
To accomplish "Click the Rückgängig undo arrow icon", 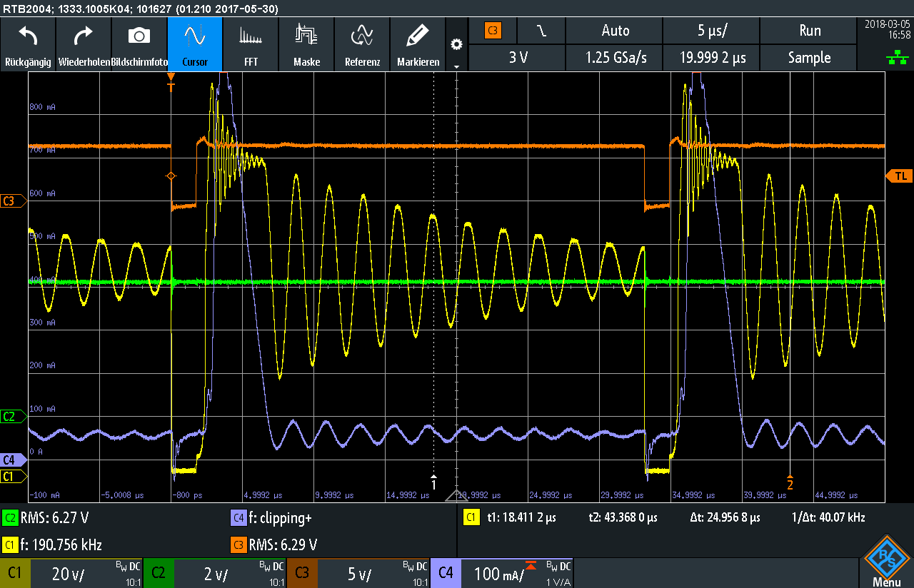I will [x=27, y=35].
